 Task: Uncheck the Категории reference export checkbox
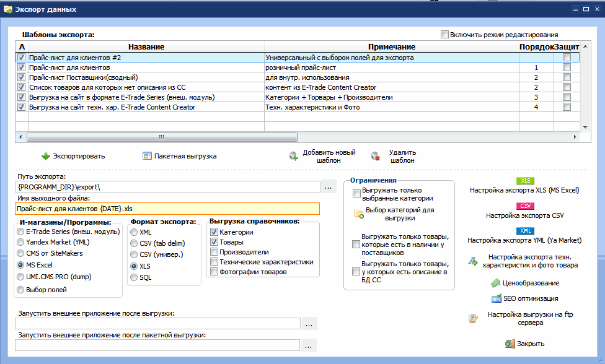(x=214, y=232)
